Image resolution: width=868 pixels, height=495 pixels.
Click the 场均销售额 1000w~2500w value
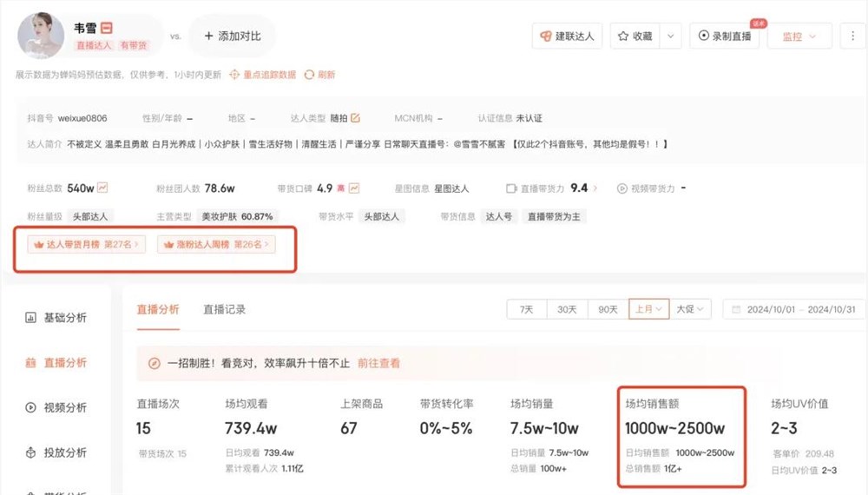(x=674, y=428)
